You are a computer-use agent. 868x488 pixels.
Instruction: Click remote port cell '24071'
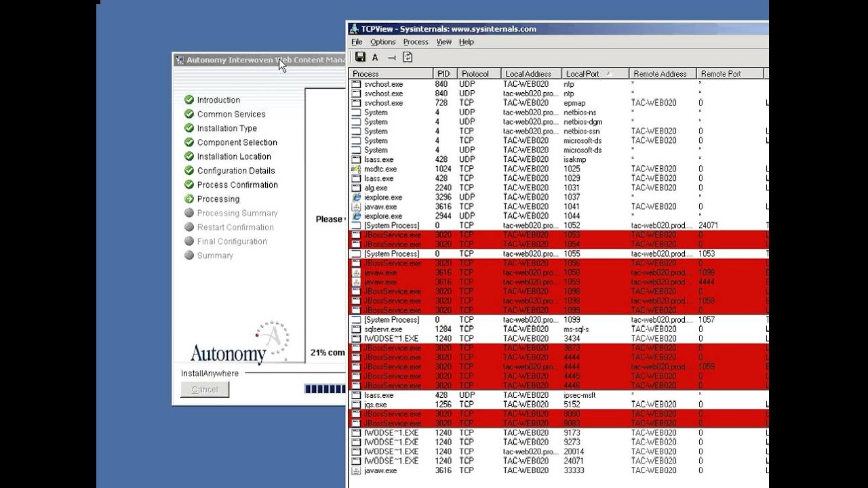point(708,225)
